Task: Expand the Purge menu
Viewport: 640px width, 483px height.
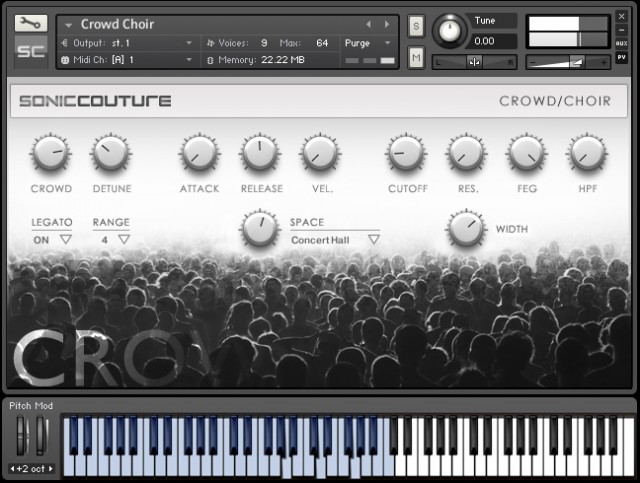Action: pos(369,43)
